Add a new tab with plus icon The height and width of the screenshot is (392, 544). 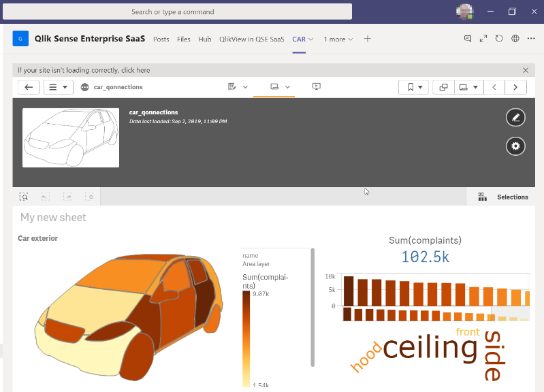coord(368,39)
